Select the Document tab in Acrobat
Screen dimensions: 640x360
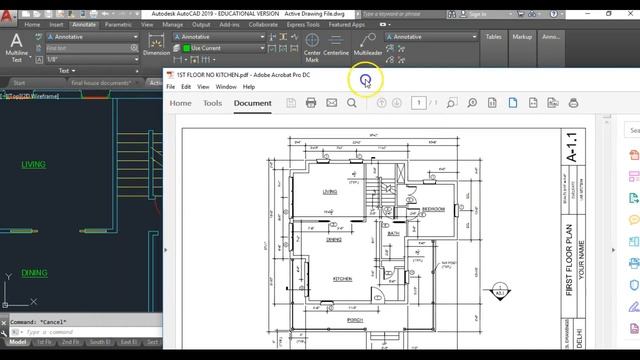pos(253,103)
